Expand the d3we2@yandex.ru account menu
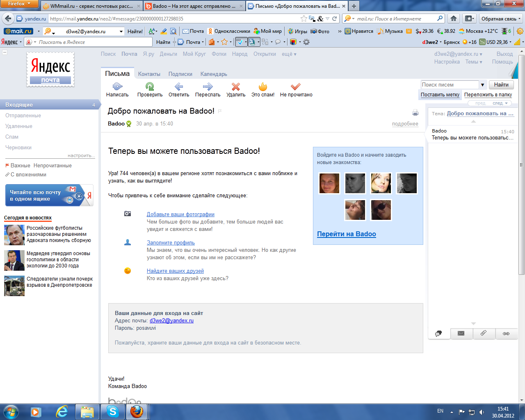The width and height of the screenshot is (525, 420). (x=458, y=54)
